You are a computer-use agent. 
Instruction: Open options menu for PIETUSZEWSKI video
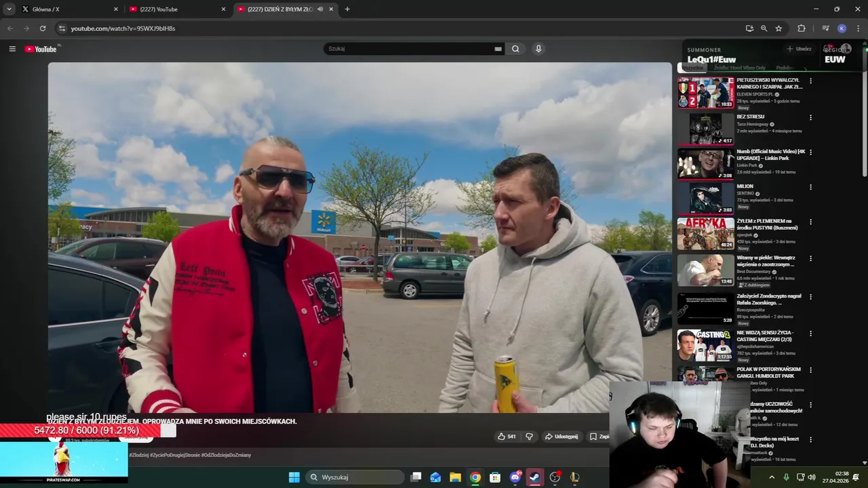pyautogui.click(x=810, y=81)
